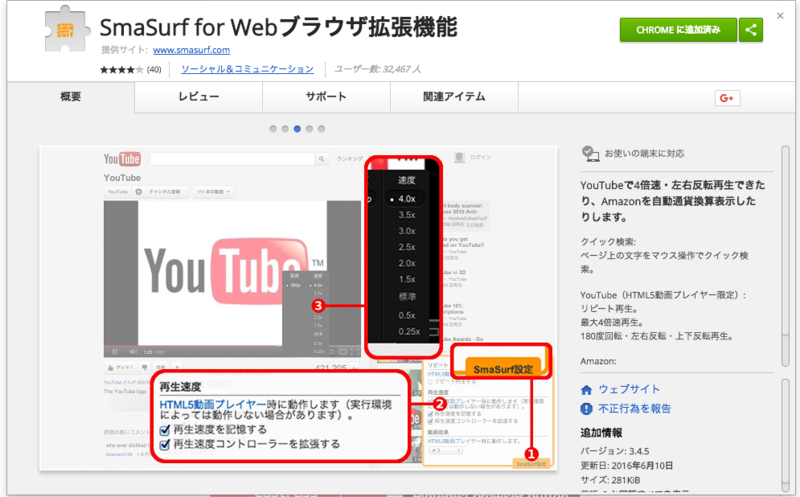This screenshot has height=497, width=800.
Task: Click the SmaSurf puzzle-piece extension icon
Action: pyautogui.click(x=66, y=29)
